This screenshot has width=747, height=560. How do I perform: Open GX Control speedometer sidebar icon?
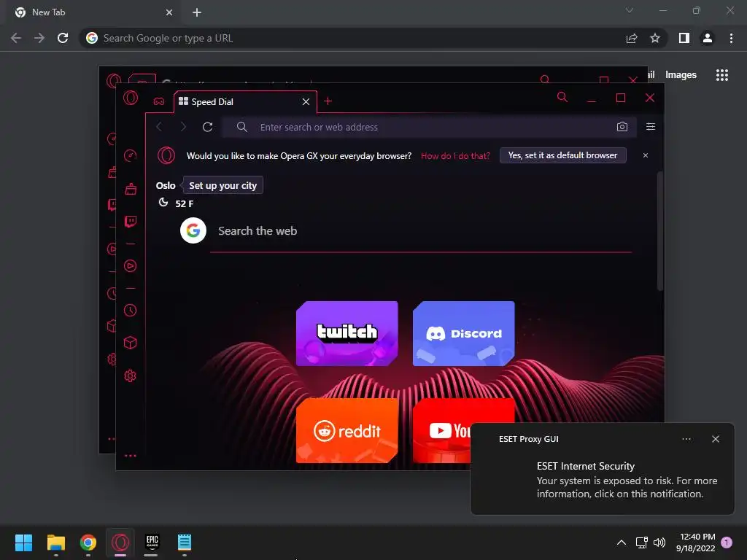pyautogui.click(x=130, y=156)
